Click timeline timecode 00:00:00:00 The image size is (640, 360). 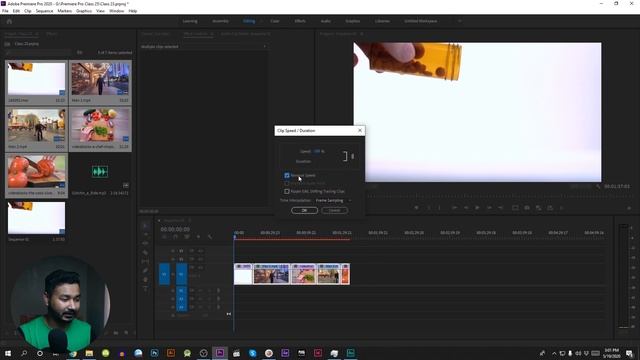tap(175, 229)
